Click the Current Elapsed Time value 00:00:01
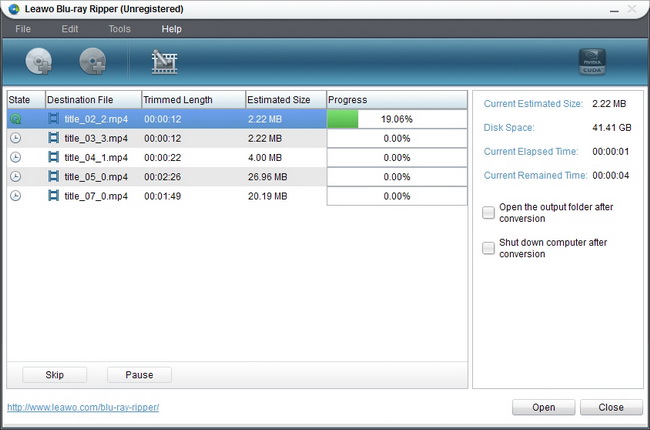Screen dimensions: 650x430 click(611, 152)
